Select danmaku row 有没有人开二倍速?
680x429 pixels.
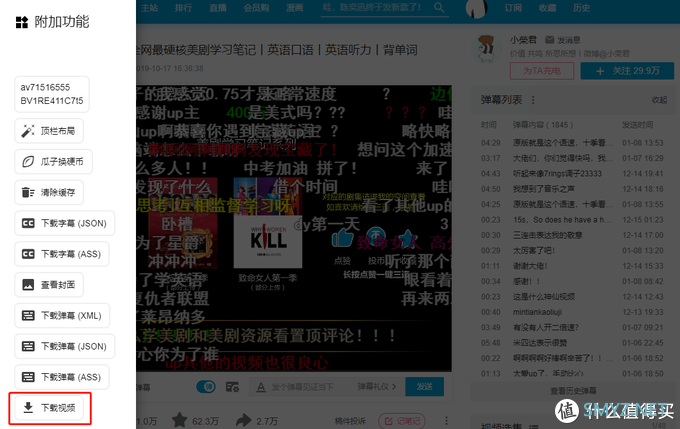572,327
